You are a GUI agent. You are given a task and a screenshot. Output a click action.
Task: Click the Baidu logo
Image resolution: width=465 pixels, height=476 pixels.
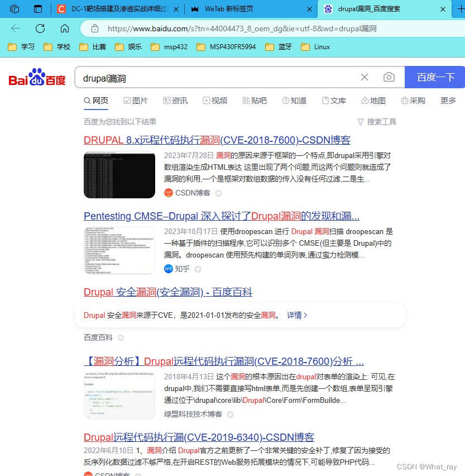tap(37, 77)
